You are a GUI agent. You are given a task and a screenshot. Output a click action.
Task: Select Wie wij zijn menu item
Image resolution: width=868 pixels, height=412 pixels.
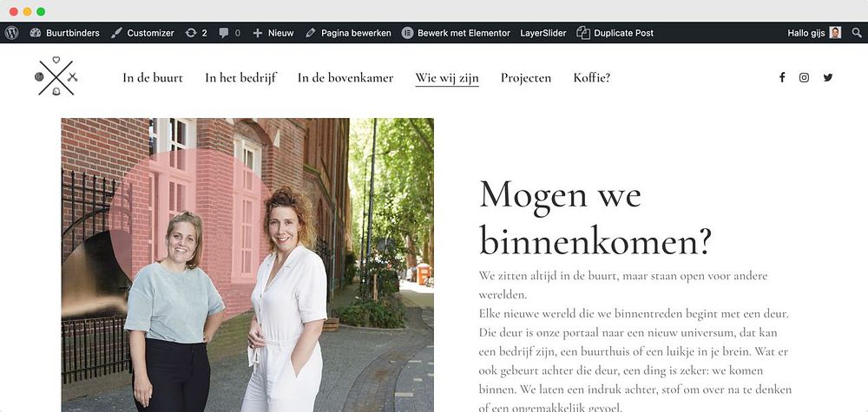[447, 78]
